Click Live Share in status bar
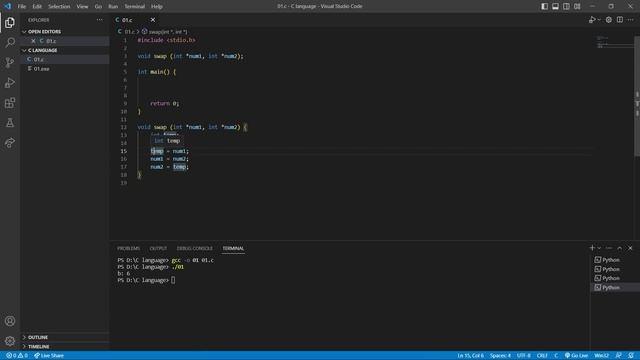 point(49,356)
